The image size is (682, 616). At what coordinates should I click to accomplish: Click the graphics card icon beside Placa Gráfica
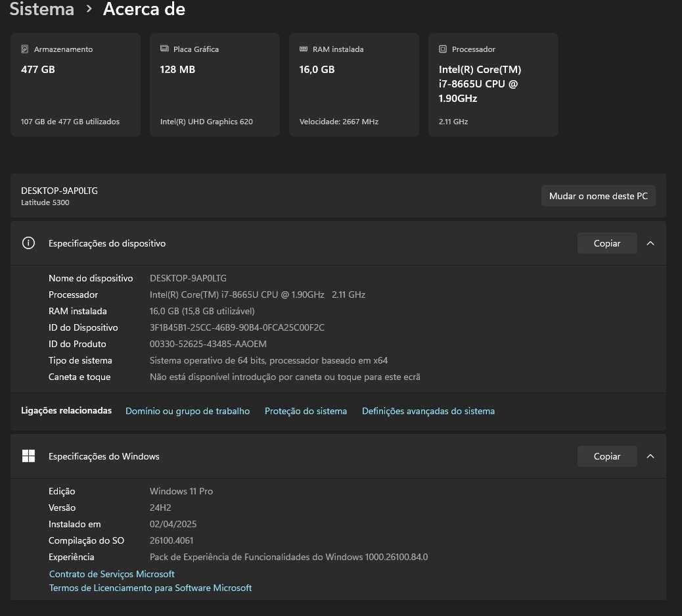point(164,49)
